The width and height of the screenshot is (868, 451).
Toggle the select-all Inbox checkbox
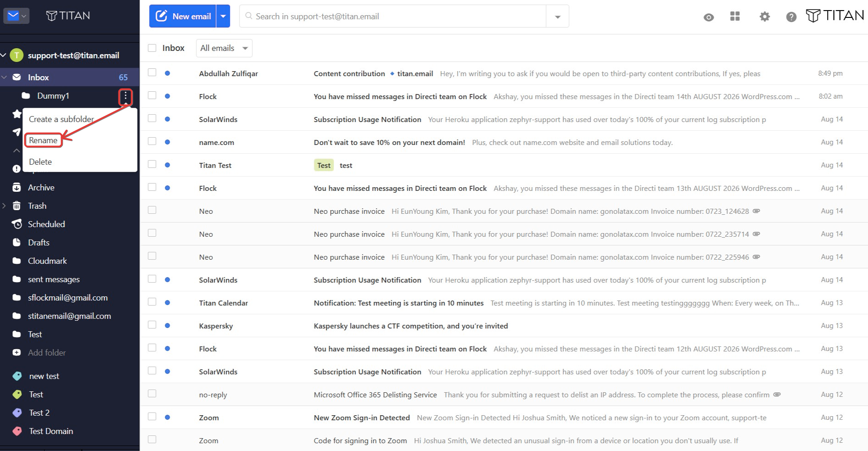point(152,48)
